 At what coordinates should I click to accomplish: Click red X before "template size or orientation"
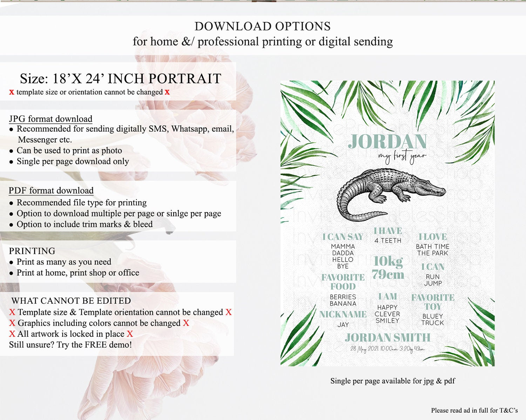[x=12, y=92]
